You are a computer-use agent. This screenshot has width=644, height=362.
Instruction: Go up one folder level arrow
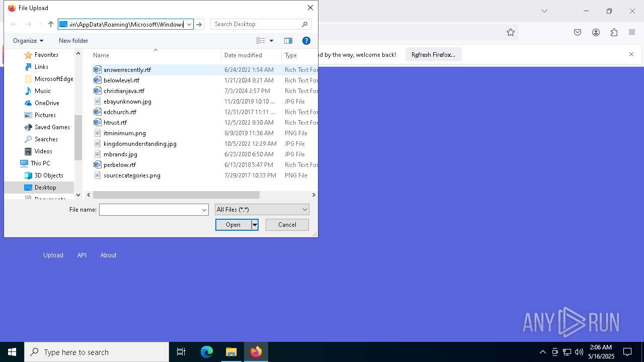pyautogui.click(x=51, y=24)
